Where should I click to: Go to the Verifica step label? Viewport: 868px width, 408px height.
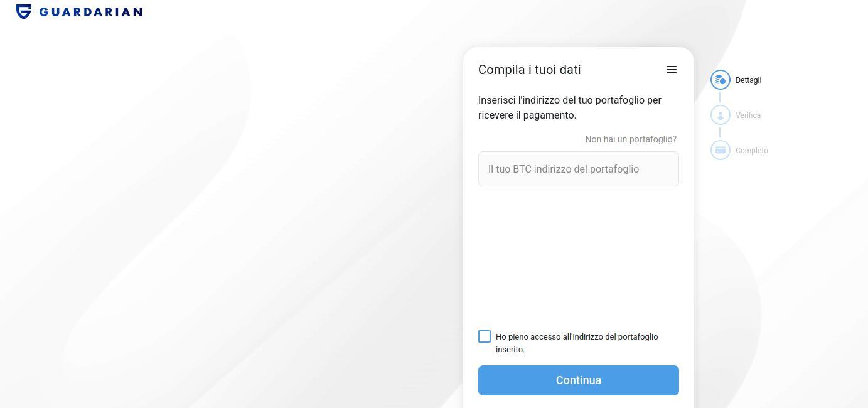pyautogui.click(x=748, y=115)
